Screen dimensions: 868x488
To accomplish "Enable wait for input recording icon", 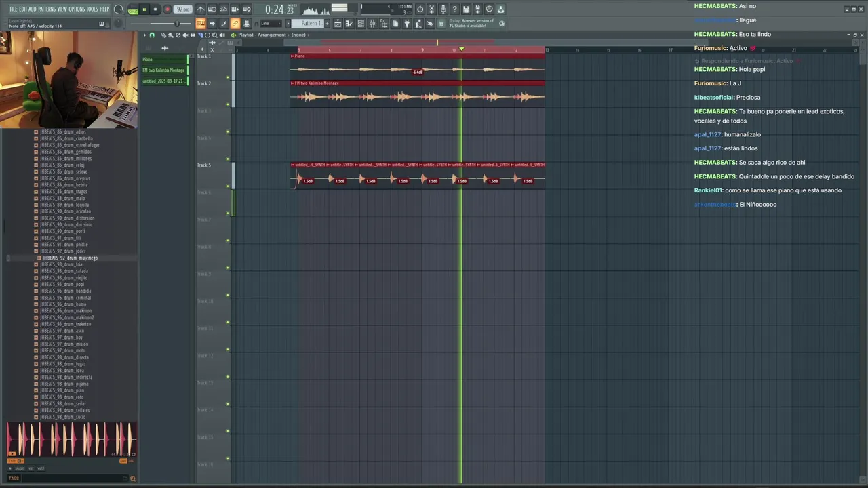I will [212, 9].
